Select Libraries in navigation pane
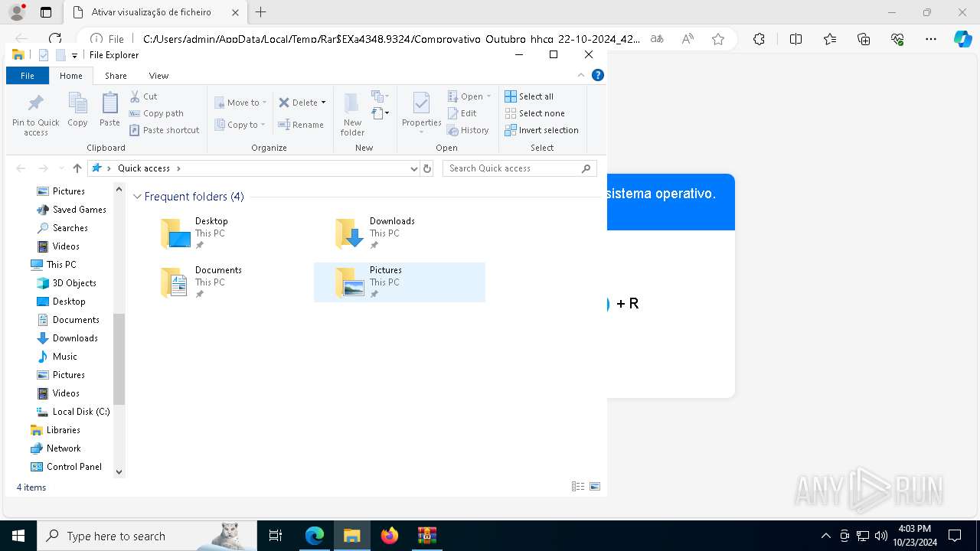980x551 pixels. click(x=55, y=430)
